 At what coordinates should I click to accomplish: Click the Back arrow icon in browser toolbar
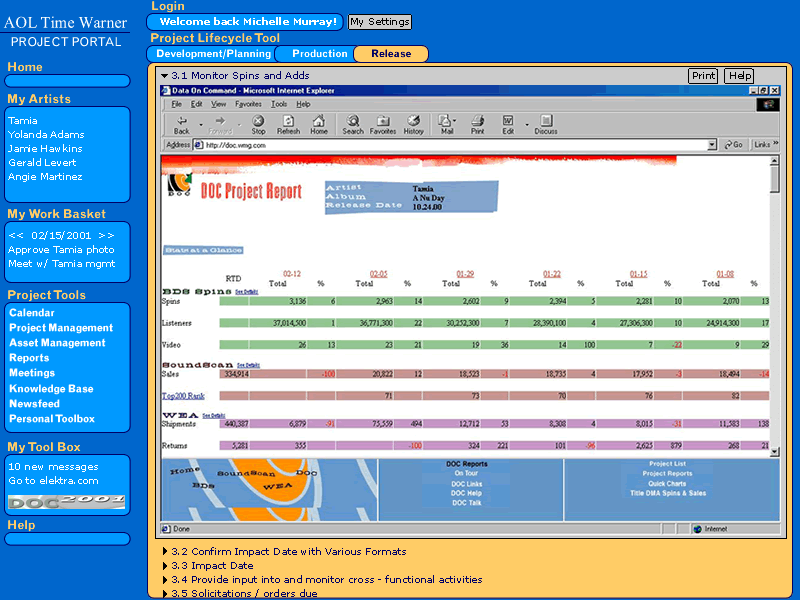click(181, 120)
